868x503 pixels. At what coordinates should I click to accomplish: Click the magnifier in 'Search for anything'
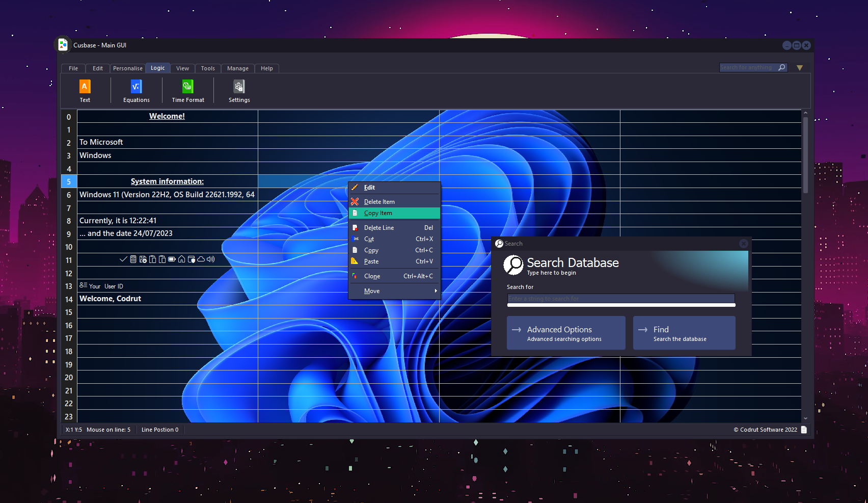(x=782, y=67)
